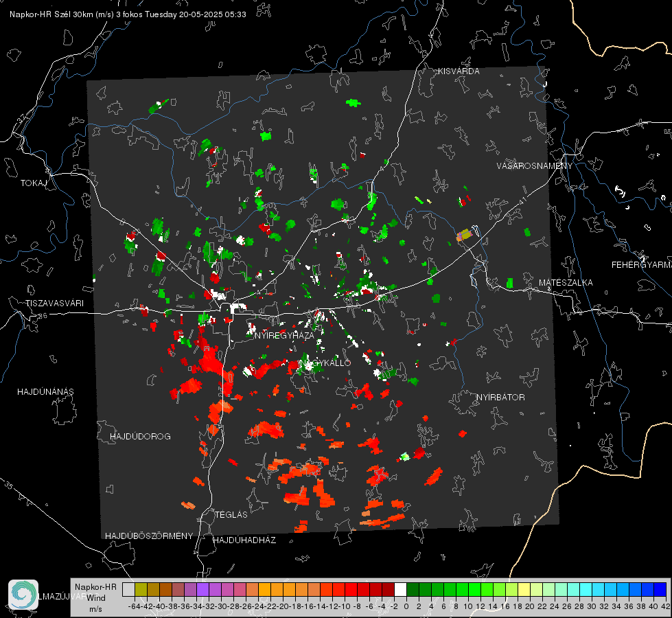Pick the white zero-velocity swatch in the legend
Screen dimensions: 672x618
pos(400,589)
